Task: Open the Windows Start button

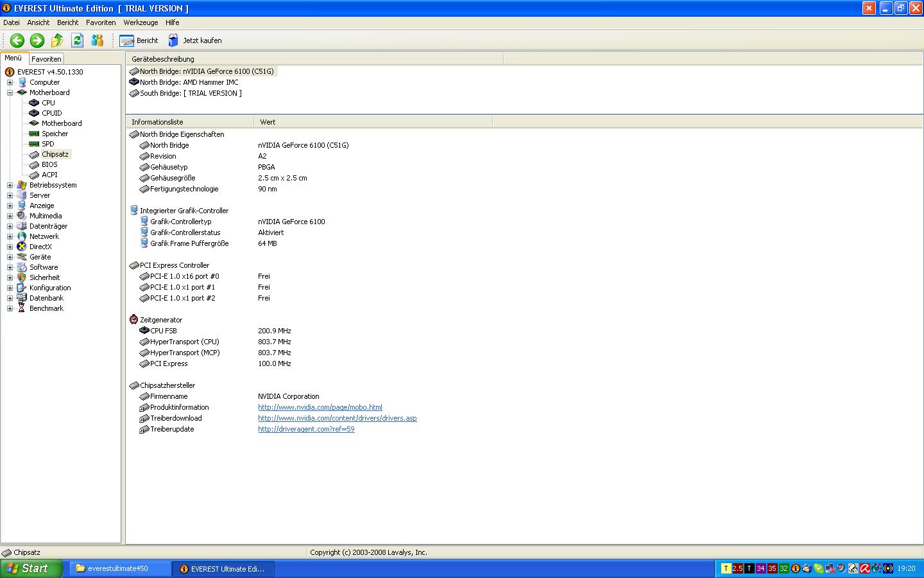Action: [31, 568]
